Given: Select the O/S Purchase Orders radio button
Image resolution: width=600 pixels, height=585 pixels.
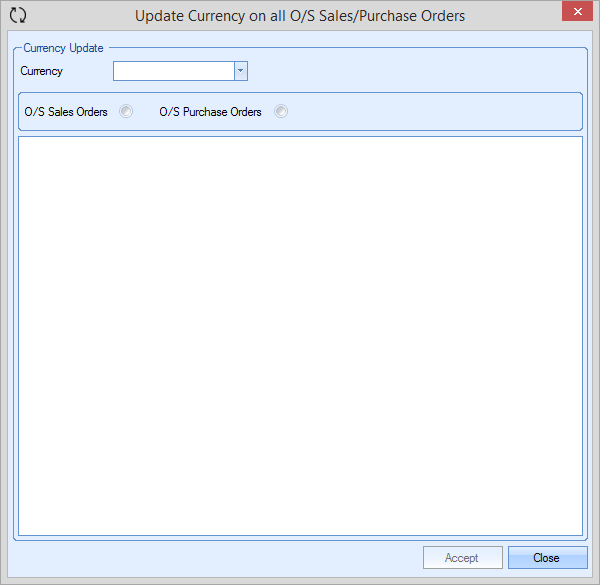Looking at the screenshot, I should 281,112.
